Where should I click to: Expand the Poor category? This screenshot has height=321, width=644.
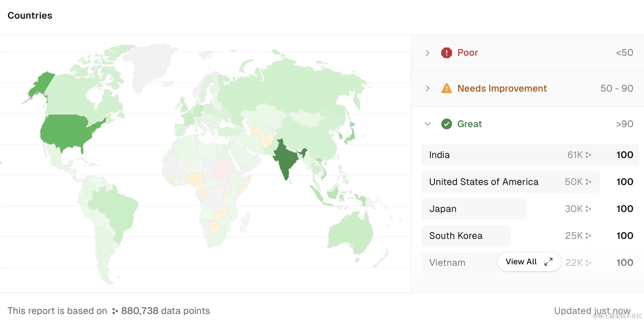[427, 53]
